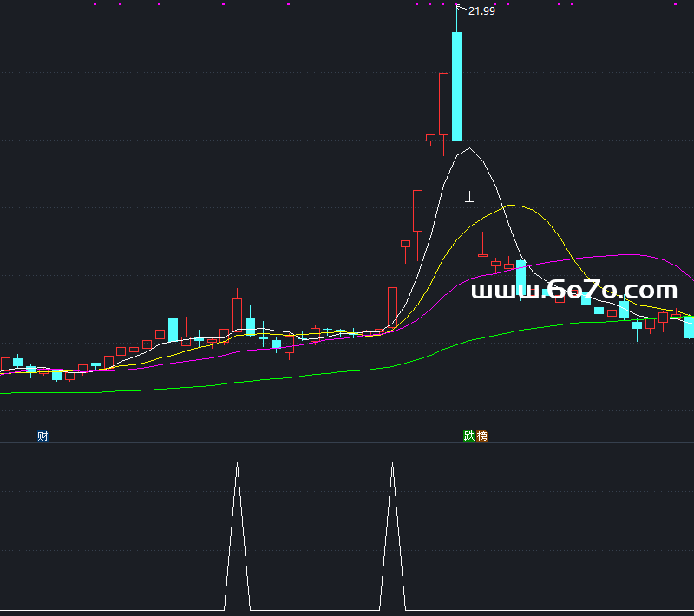
Task: Select the white moving average line at its peak
Action: click(469, 148)
